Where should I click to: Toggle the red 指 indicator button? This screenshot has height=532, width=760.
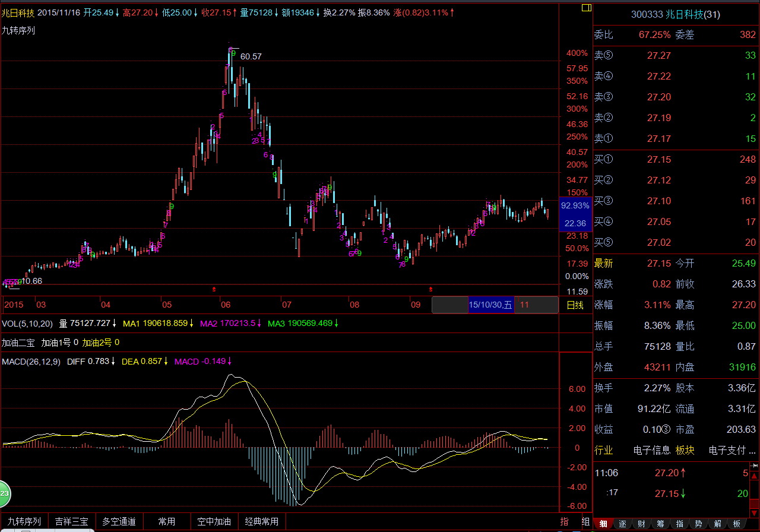pyautogui.click(x=564, y=521)
